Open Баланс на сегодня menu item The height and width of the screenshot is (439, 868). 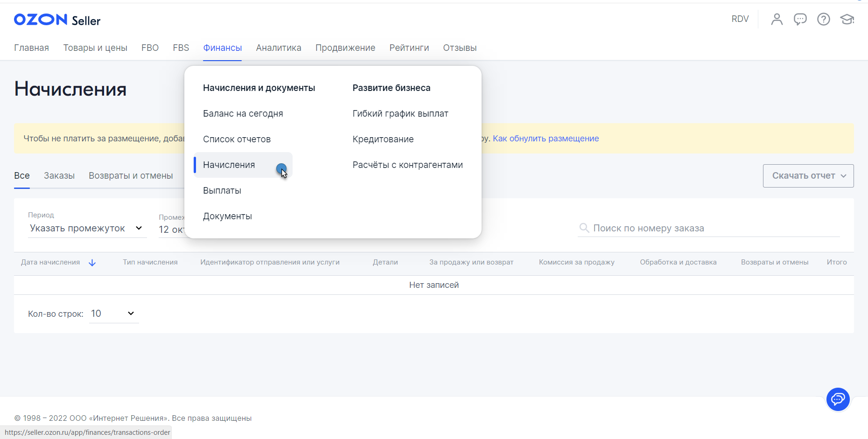point(243,113)
